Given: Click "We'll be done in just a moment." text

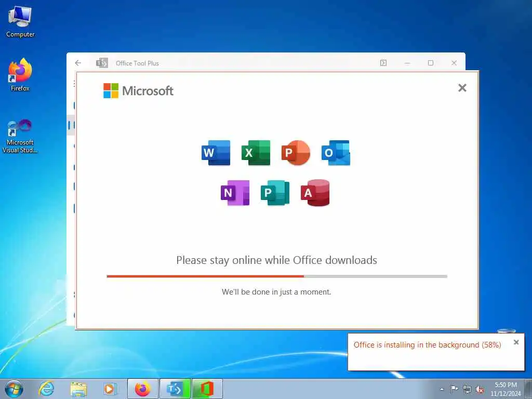Looking at the screenshot, I should click(276, 292).
